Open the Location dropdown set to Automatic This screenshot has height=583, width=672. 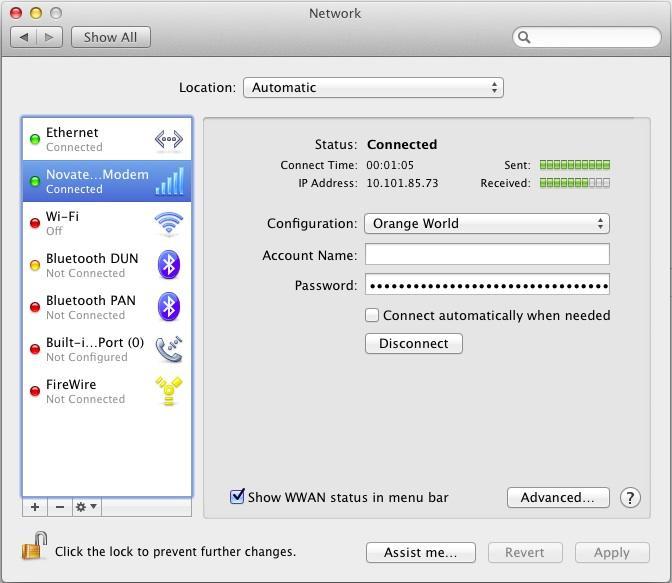coord(372,87)
